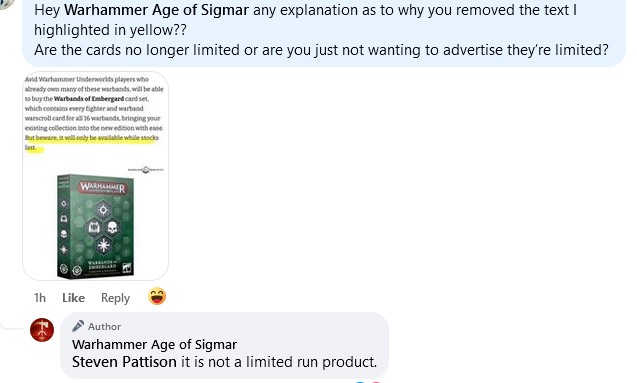The height and width of the screenshot is (383, 637).
Task: Reply to the comment with the attached image
Action: [x=115, y=298]
